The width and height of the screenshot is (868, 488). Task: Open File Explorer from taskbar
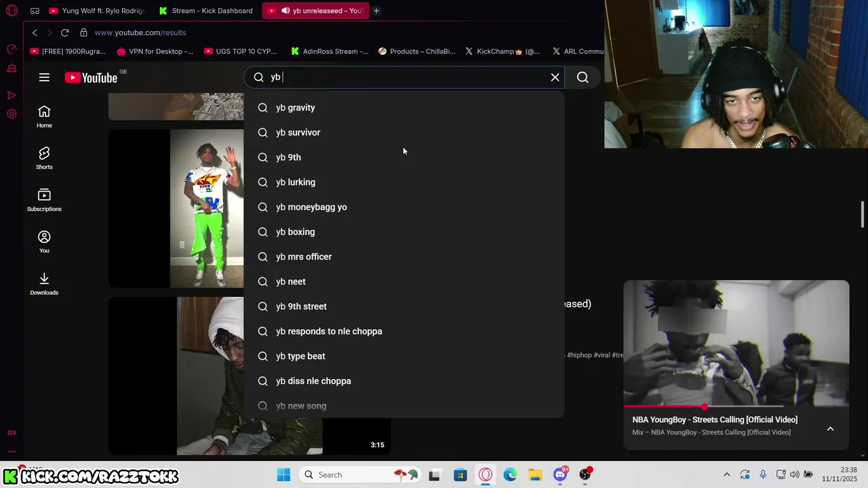535,474
